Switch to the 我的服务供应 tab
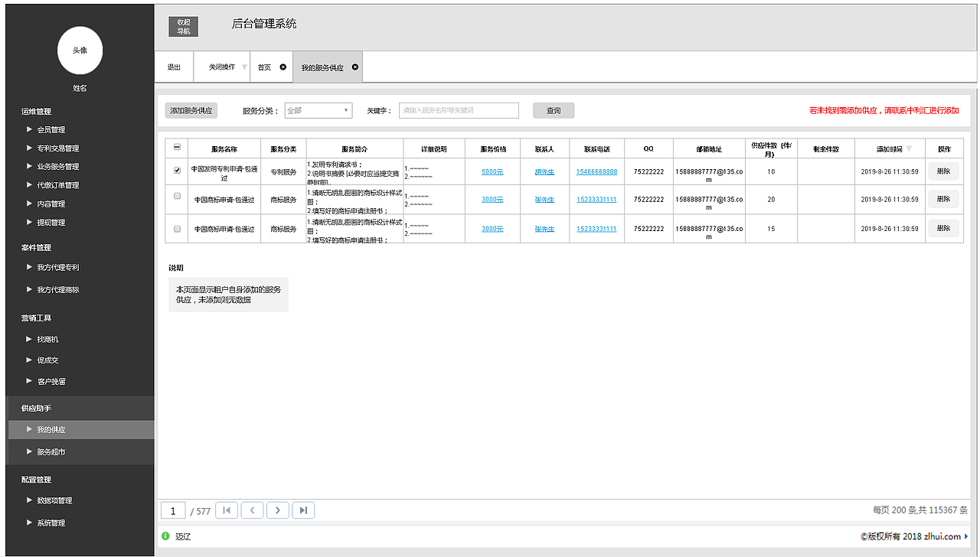The height and width of the screenshot is (557, 980). (322, 67)
